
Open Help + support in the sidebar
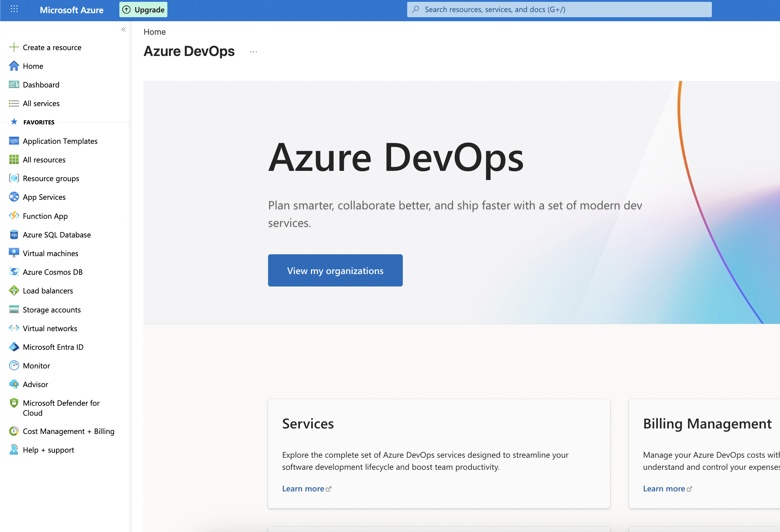(x=48, y=450)
